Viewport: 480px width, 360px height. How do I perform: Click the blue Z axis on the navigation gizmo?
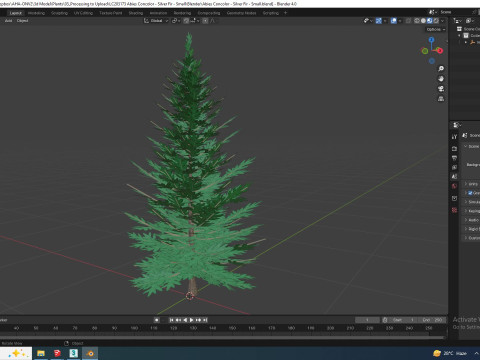tap(432, 40)
